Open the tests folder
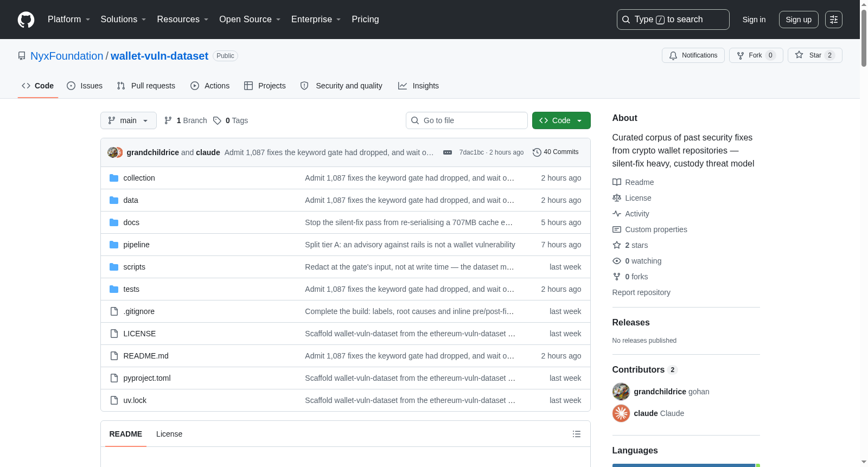 131,289
